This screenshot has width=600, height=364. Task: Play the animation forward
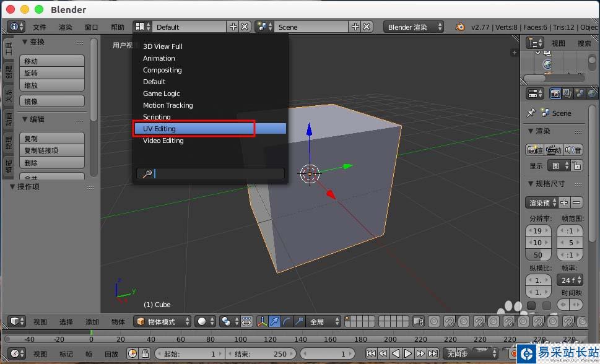coord(408,353)
